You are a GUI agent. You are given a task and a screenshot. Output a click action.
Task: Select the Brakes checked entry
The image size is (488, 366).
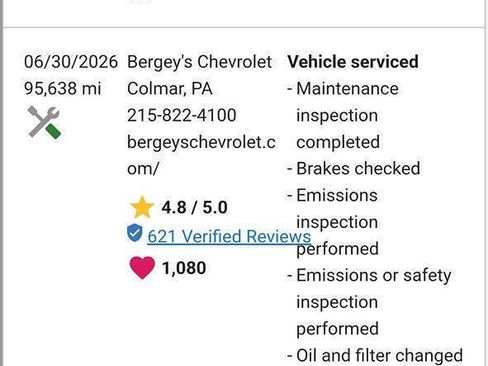tap(354, 168)
